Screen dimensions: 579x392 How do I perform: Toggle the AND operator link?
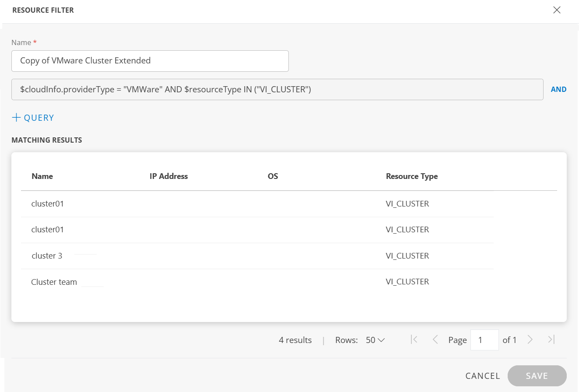[558, 89]
